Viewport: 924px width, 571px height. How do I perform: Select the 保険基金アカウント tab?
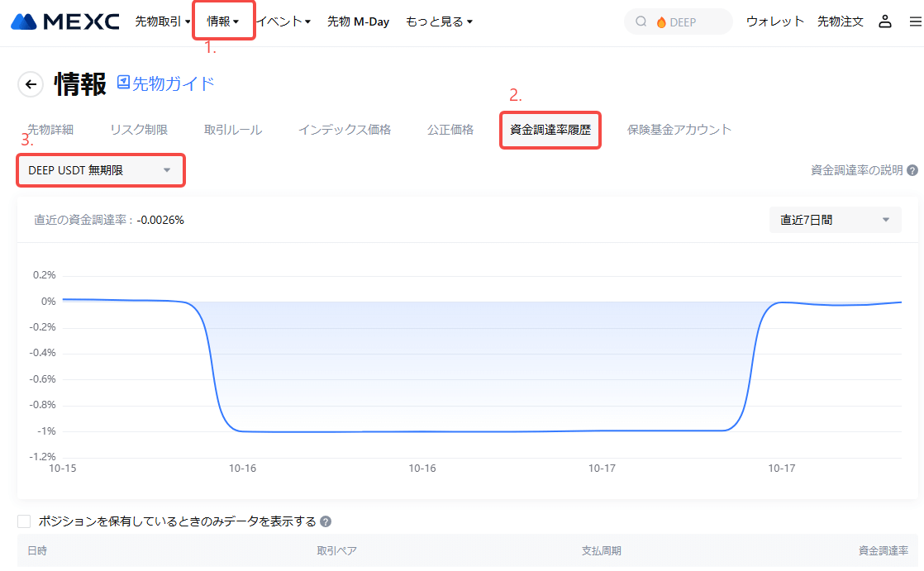(x=679, y=130)
